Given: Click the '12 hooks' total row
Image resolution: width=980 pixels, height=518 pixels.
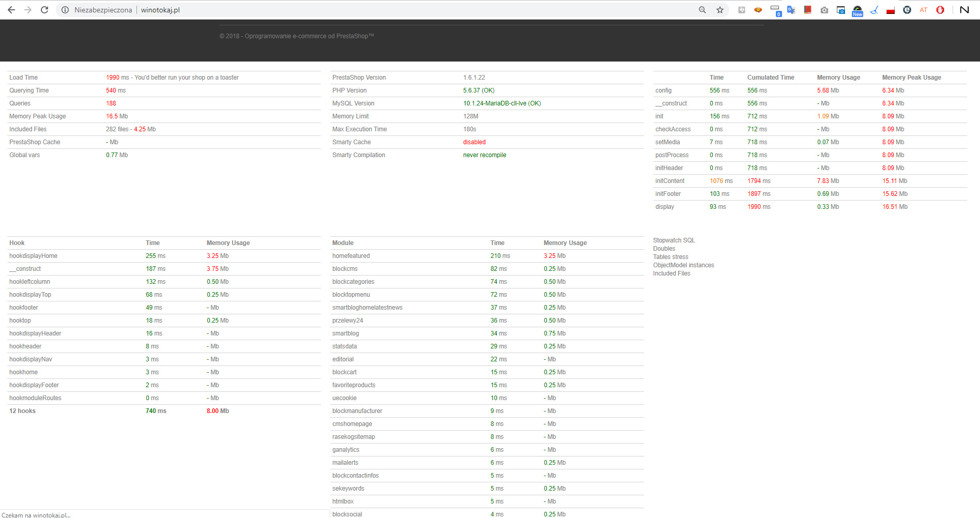Looking at the screenshot, I should [x=164, y=411].
